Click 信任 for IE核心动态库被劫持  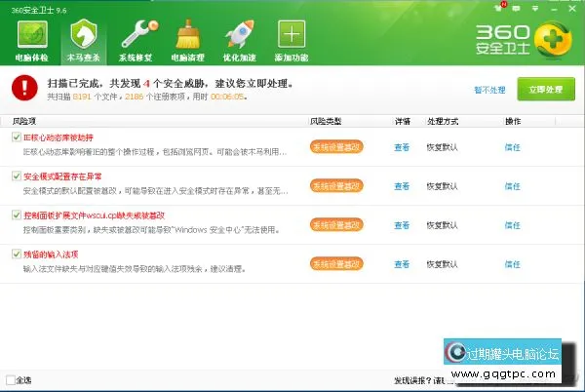point(512,147)
